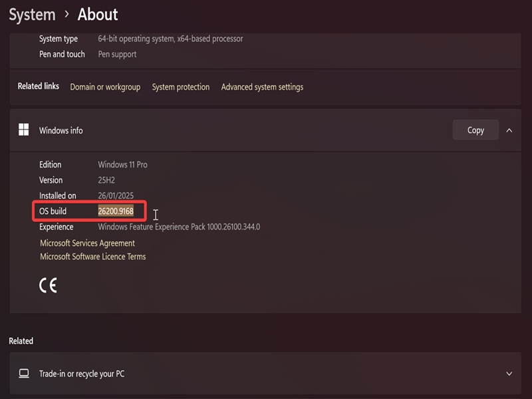Click the Installed on date 26/01/2025
This screenshot has width=532, height=399.
[x=116, y=196]
